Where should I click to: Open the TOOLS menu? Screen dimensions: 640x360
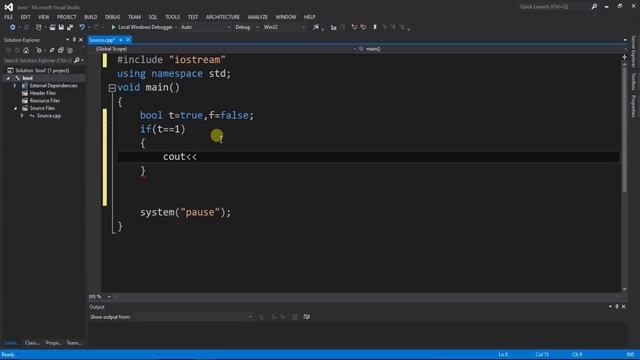172,17
